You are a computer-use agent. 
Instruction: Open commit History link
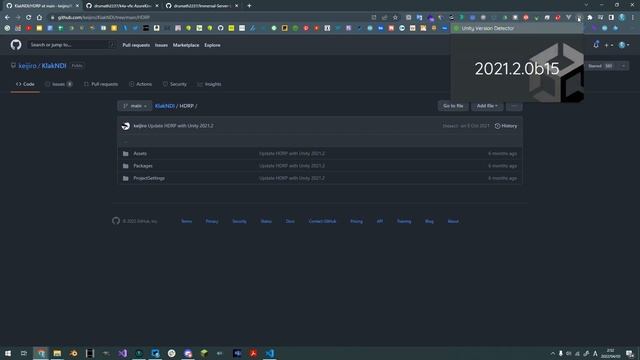coord(506,126)
